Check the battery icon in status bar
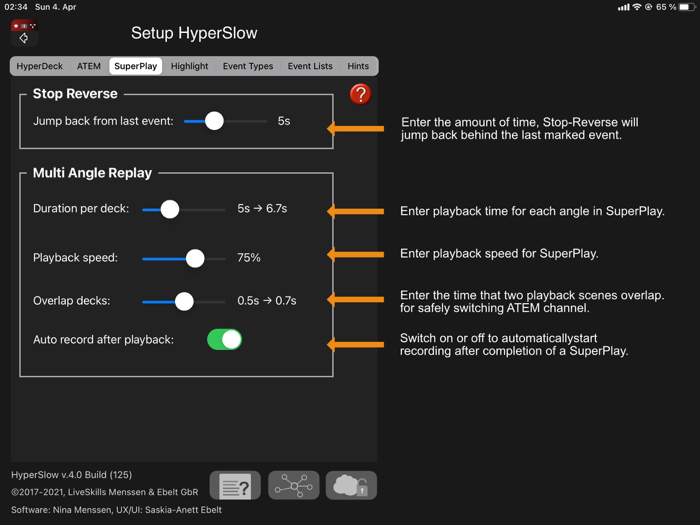 (687, 7)
